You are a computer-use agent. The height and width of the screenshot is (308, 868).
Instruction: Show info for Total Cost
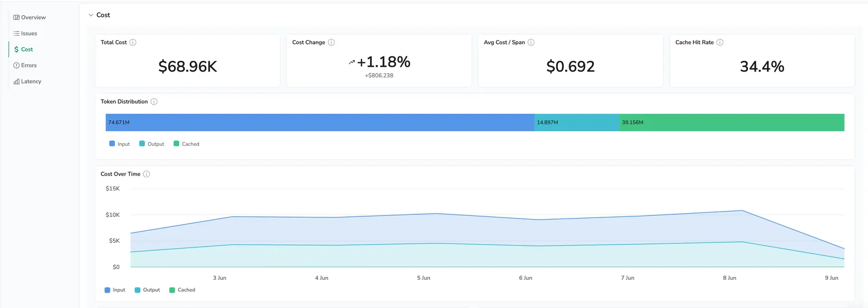[x=133, y=42]
